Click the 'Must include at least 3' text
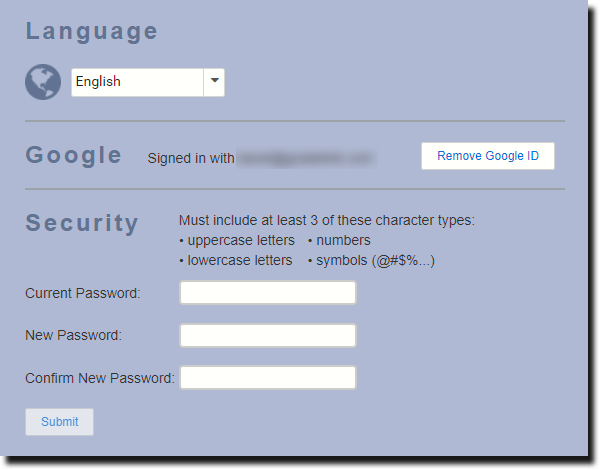 (x=326, y=220)
